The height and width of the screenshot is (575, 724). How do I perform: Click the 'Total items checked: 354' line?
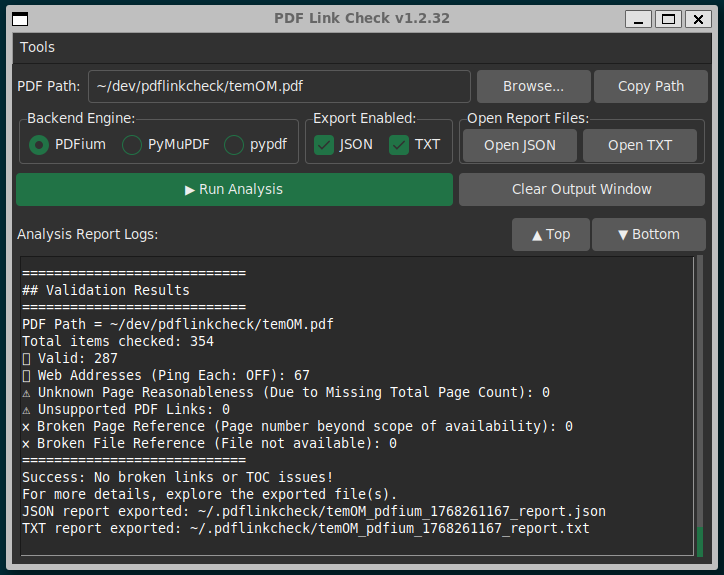pos(118,341)
